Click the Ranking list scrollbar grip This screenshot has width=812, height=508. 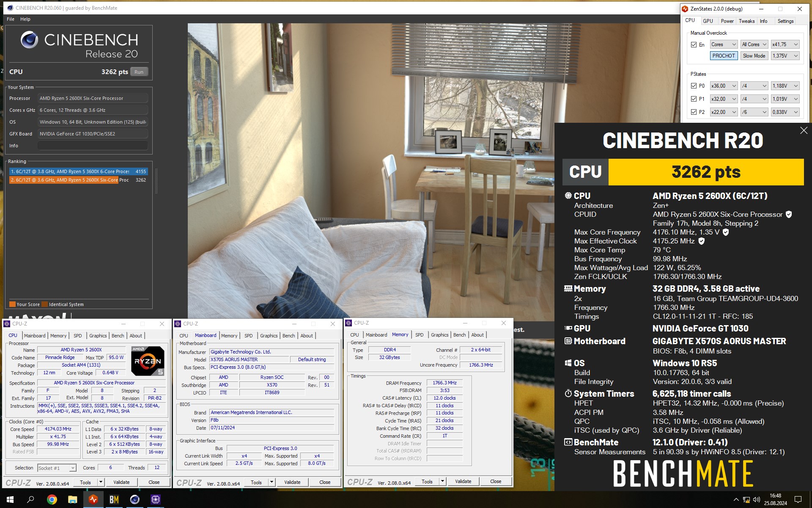pyautogui.click(x=156, y=181)
